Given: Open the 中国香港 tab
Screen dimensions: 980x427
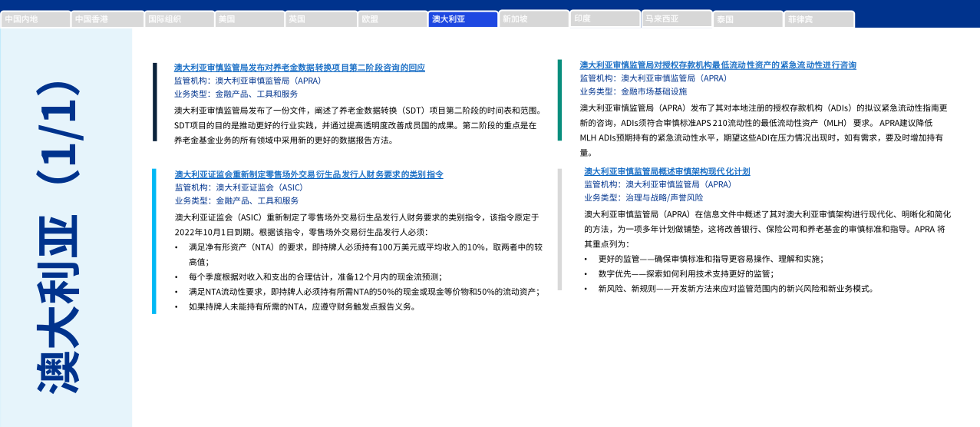Looking at the screenshot, I should pyautogui.click(x=107, y=19).
